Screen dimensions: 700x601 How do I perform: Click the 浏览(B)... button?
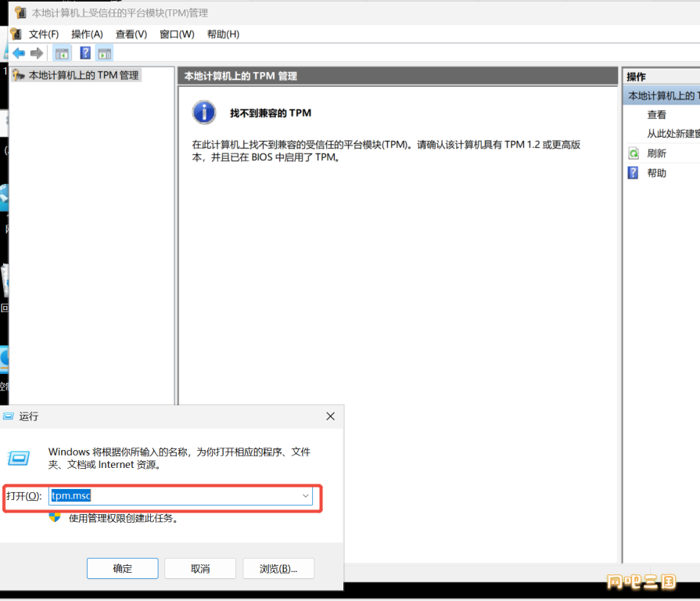point(278,568)
